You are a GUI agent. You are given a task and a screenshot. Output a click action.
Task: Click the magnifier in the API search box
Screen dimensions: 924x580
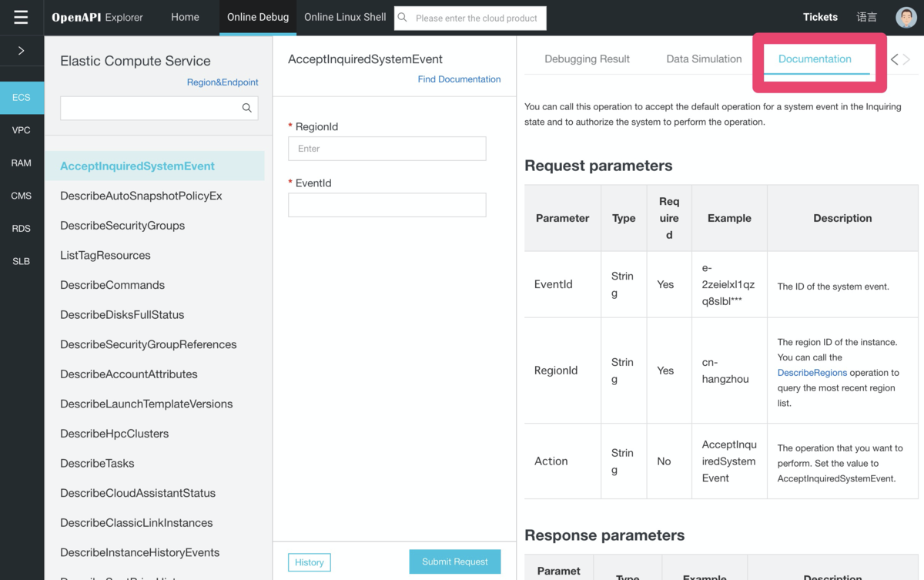coord(246,108)
